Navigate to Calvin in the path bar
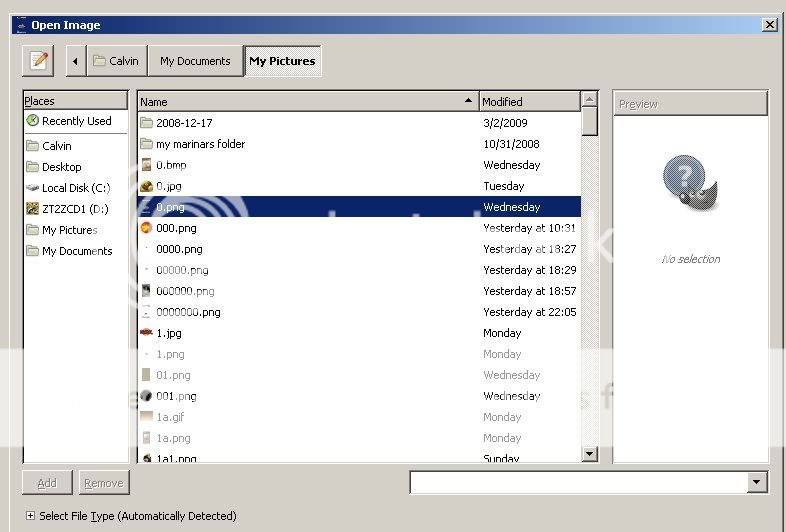Screen dimensions: 786x532 tap(116, 61)
